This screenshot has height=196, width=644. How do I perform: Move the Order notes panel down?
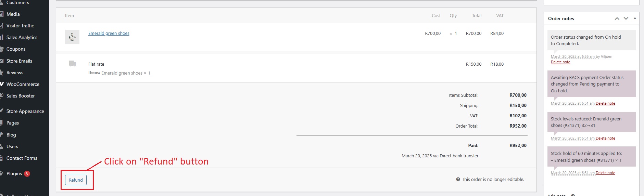point(626,18)
